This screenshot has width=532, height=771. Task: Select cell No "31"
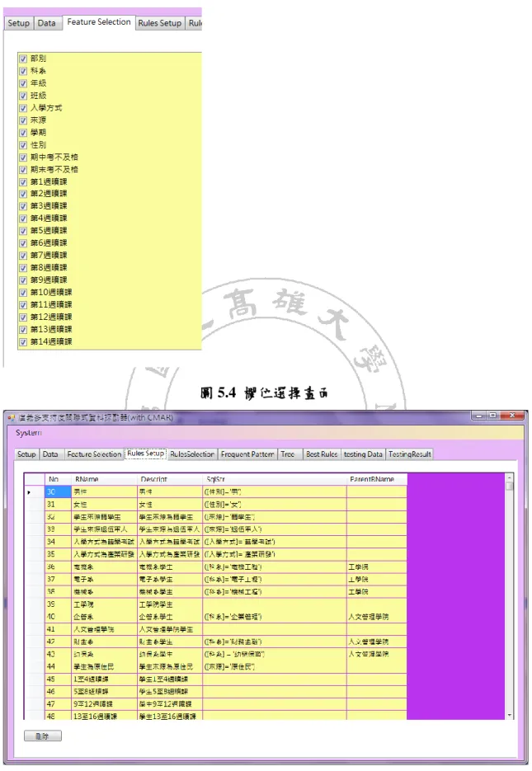tap(58, 505)
